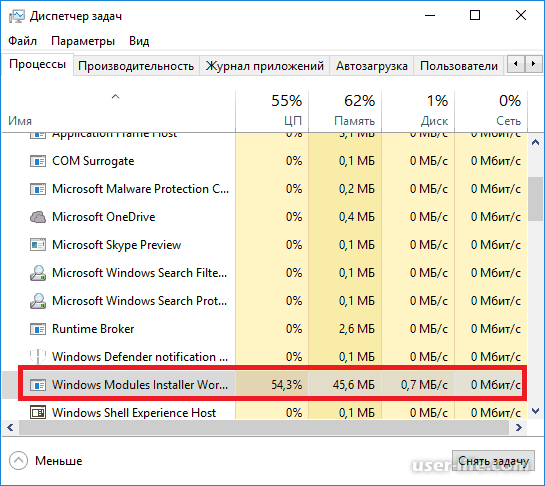545x486 pixels.
Task: Click Снять задачу button
Action: click(x=493, y=461)
